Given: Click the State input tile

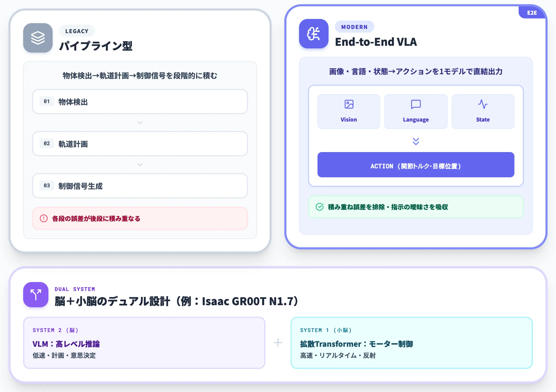Looking at the screenshot, I should pyautogui.click(x=483, y=112).
